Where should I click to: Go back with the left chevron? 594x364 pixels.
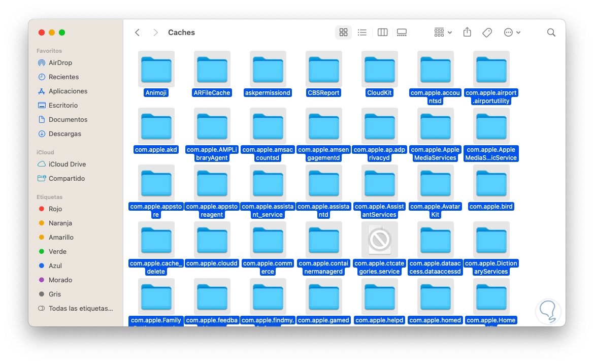138,32
